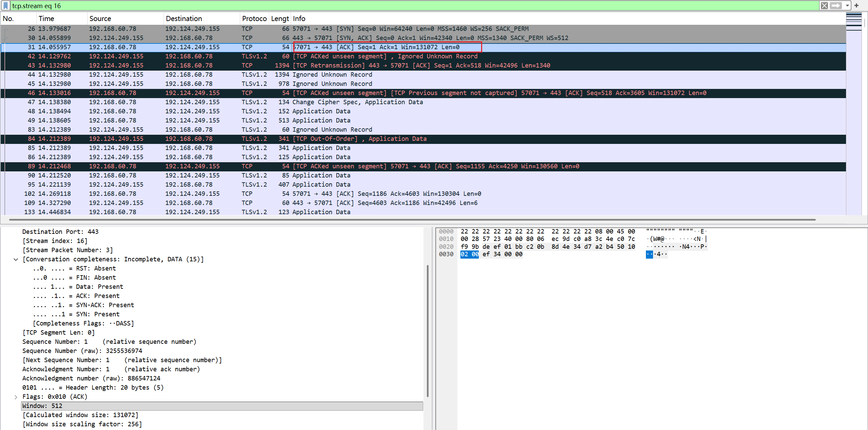Sort by the Protocol column header
The width and height of the screenshot is (868, 430).
coord(254,19)
